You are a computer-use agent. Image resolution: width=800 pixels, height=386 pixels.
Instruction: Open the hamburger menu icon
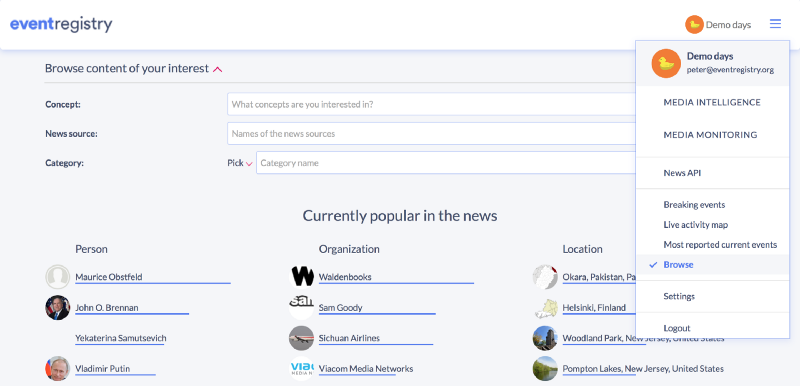click(x=775, y=24)
